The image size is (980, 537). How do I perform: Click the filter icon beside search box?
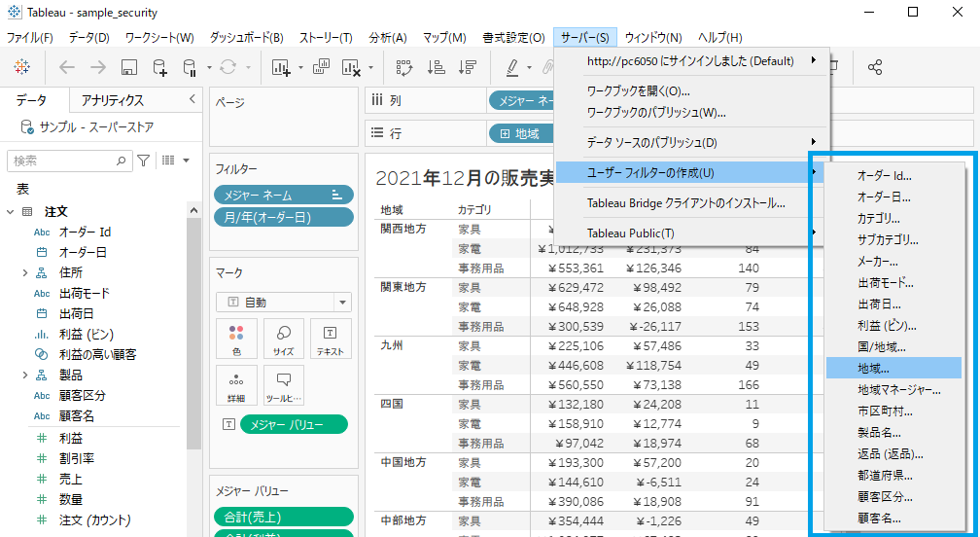click(144, 161)
